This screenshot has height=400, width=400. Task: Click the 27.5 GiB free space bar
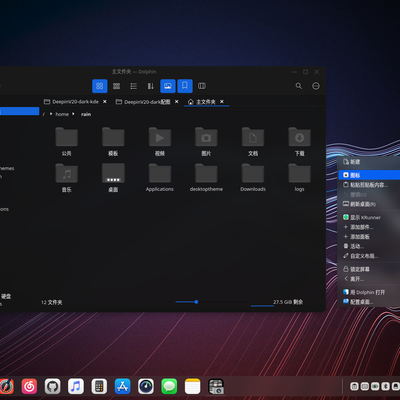[x=277, y=302]
